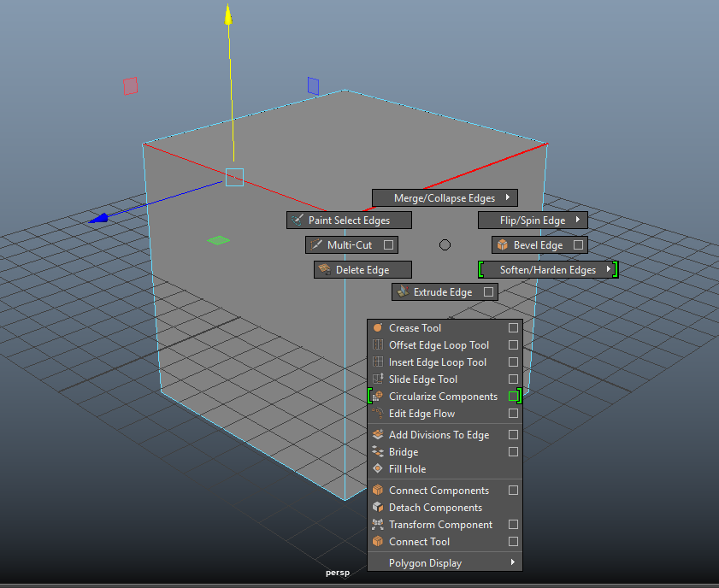719x588 pixels.
Task: Choose Crease Tool menu entry
Action: coord(445,327)
